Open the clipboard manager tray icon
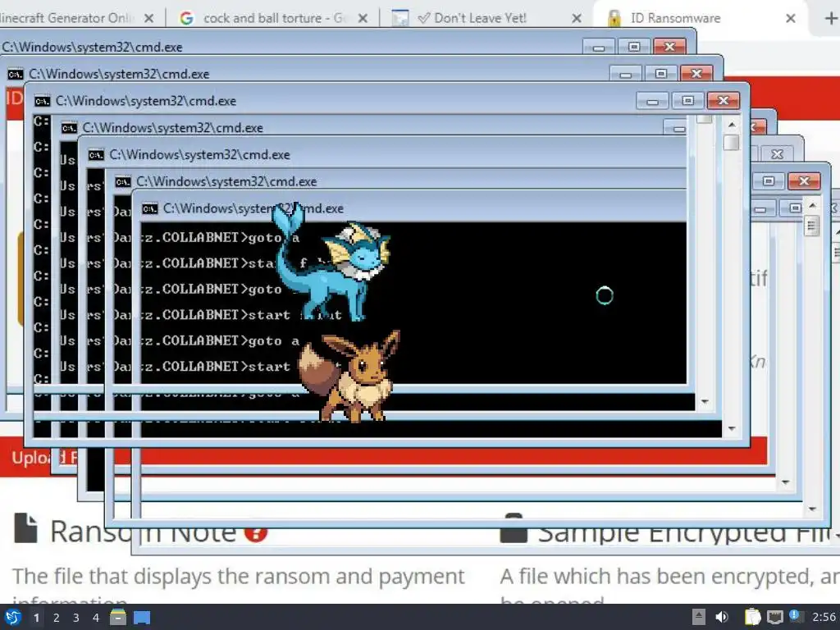 (x=753, y=617)
